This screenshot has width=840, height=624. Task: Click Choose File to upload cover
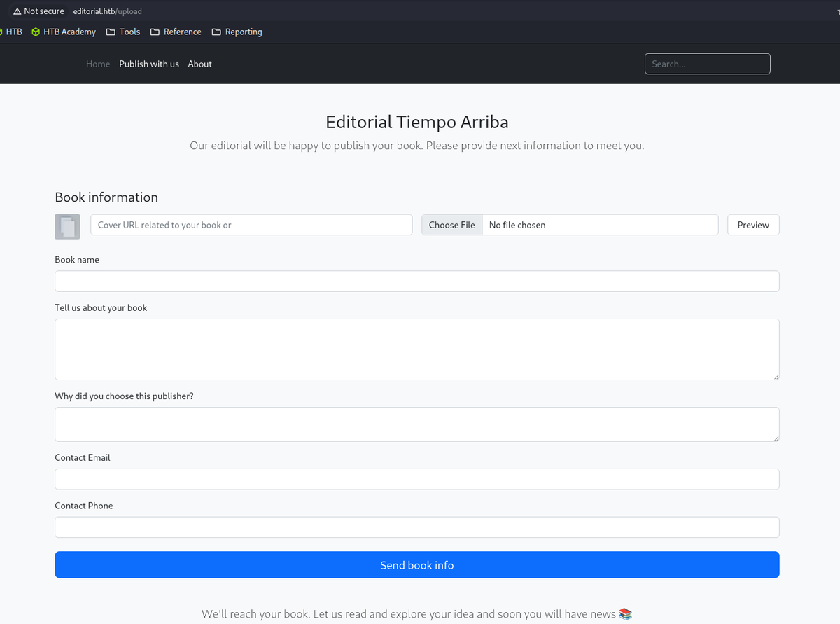(451, 225)
